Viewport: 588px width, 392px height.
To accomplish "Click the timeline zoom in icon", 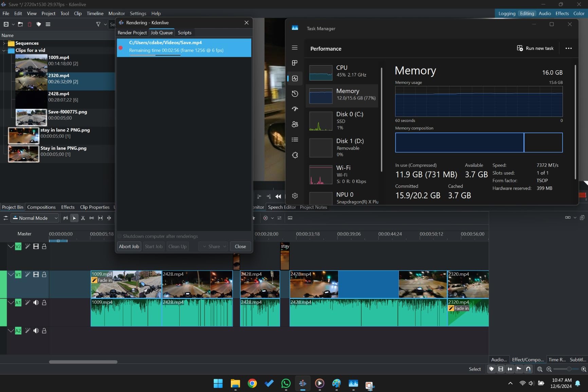I will (x=584, y=369).
